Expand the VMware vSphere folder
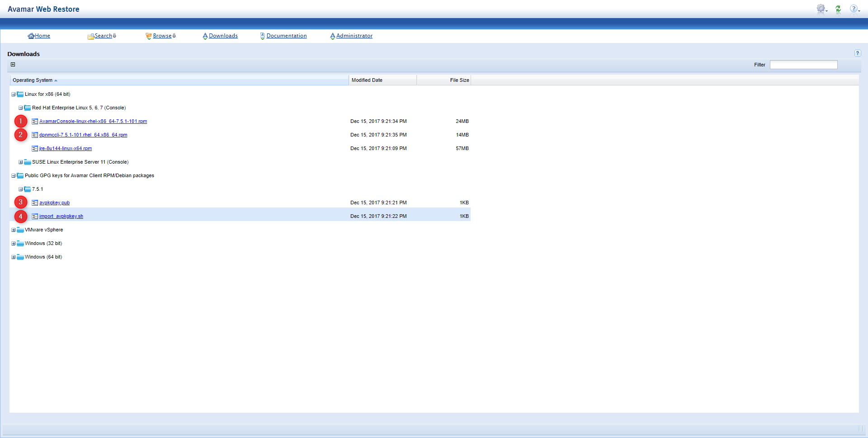Image resolution: width=868 pixels, height=438 pixels. click(13, 230)
